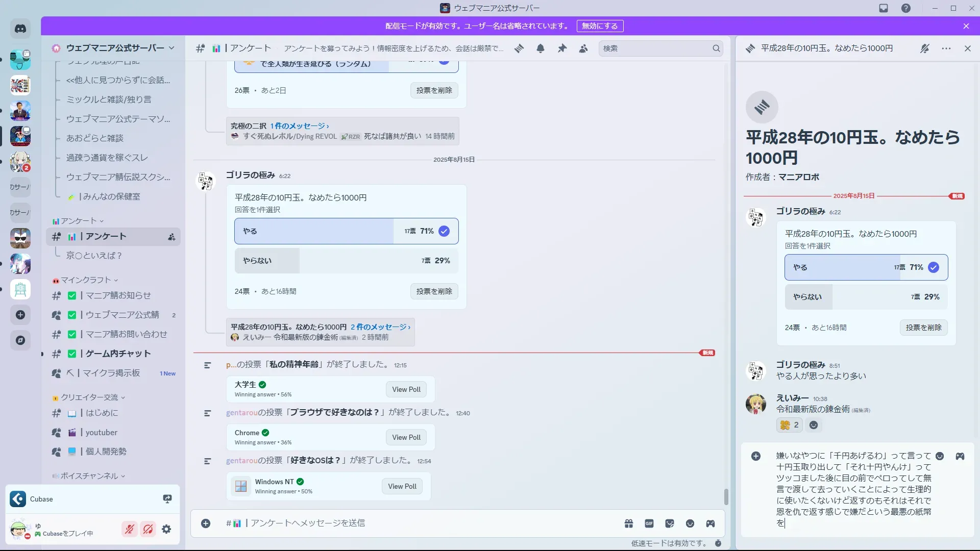980x551 pixels.
Task: Click View Poll for Chrome result
Action: (406, 437)
